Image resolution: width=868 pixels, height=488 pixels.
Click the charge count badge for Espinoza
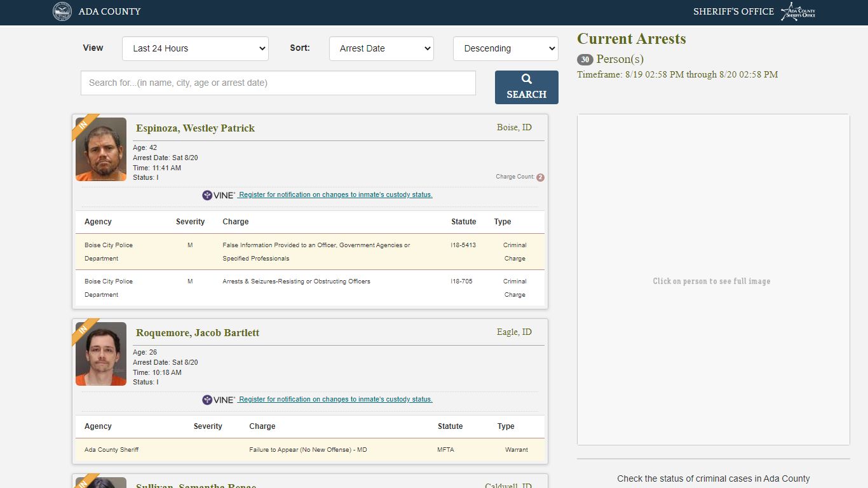[x=540, y=177]
